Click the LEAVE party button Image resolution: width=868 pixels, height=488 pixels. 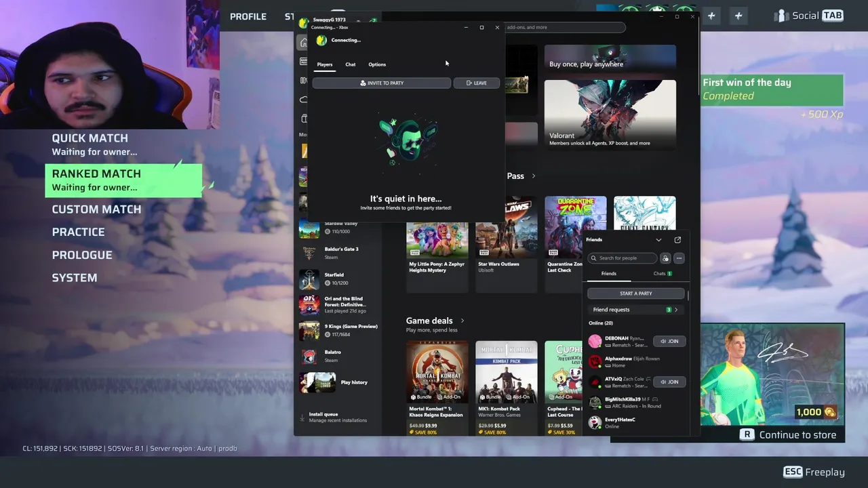[477, 83]
